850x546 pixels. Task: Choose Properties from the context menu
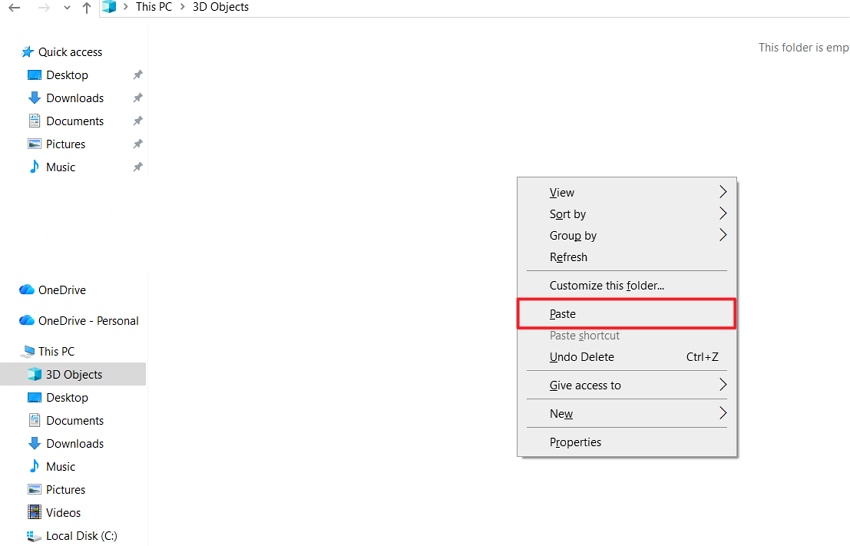point(627,442)
